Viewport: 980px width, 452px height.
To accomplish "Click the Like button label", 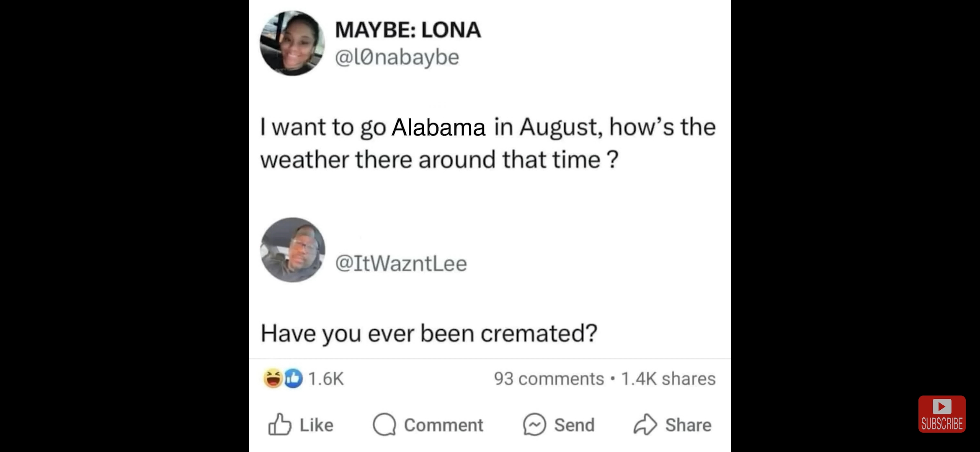I will [x=316, y=425].
